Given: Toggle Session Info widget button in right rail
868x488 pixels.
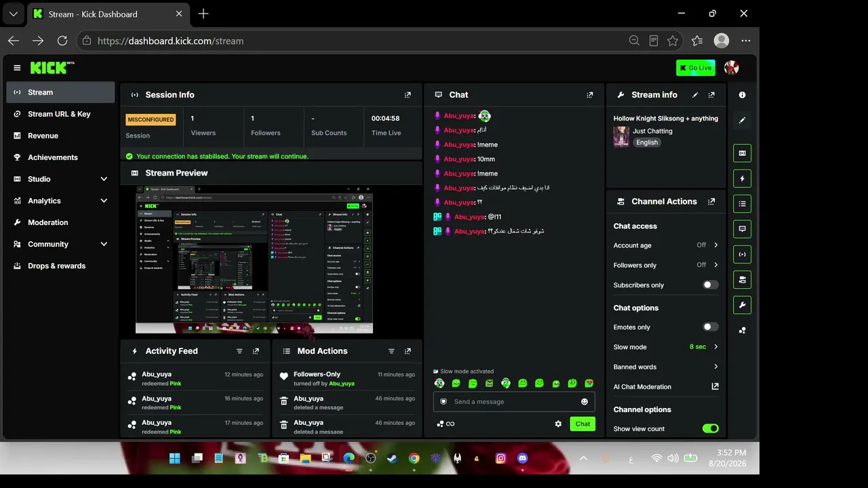Looking at the screenshot, I should pyautogui.click(x=743, y=254).
